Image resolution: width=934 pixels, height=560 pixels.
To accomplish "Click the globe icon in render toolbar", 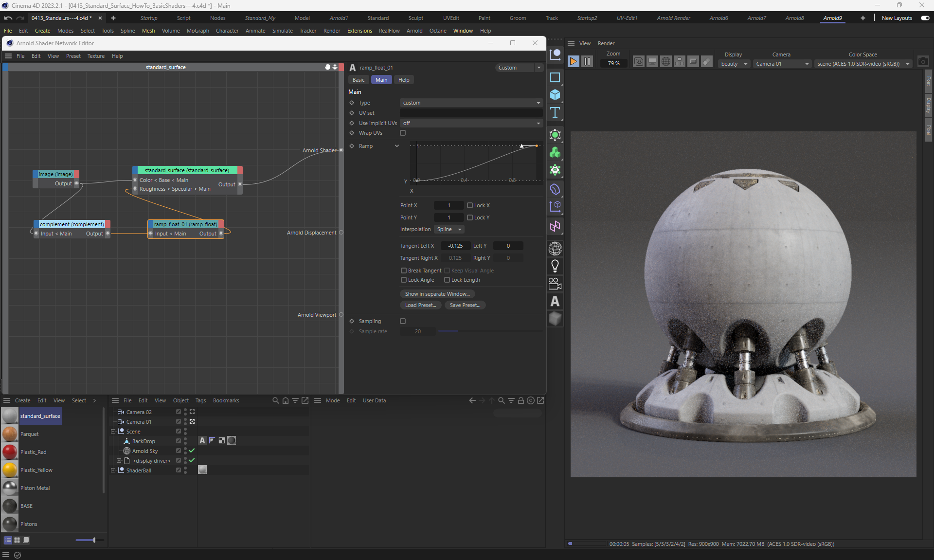I will [x=666, y=61].
